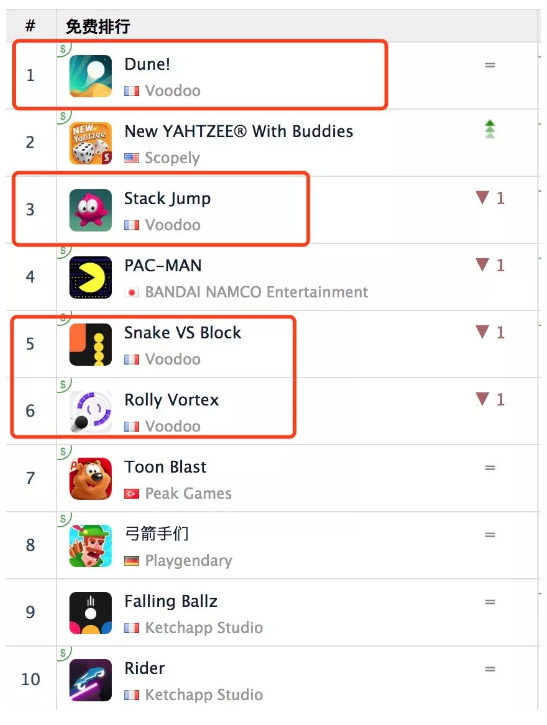Screen dimensions: 547x725
Task: Open the Dune! app icon
Action: pos(91,76)
